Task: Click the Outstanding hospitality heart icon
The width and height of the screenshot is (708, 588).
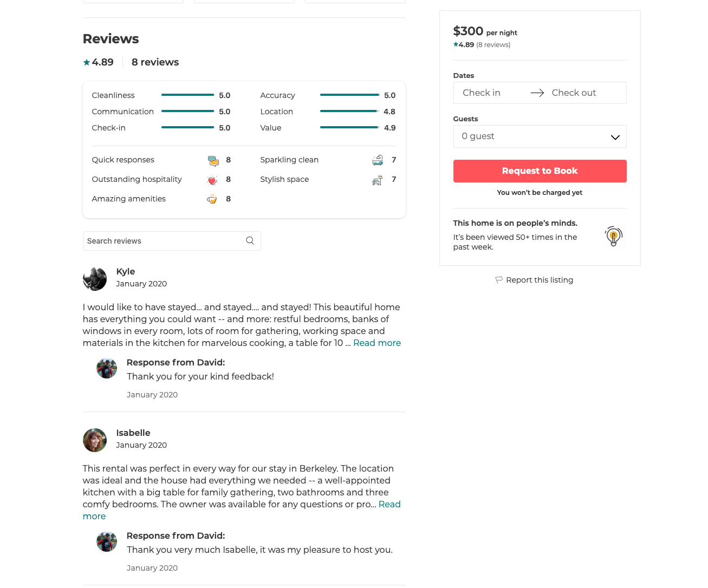Action: (212, 180)
